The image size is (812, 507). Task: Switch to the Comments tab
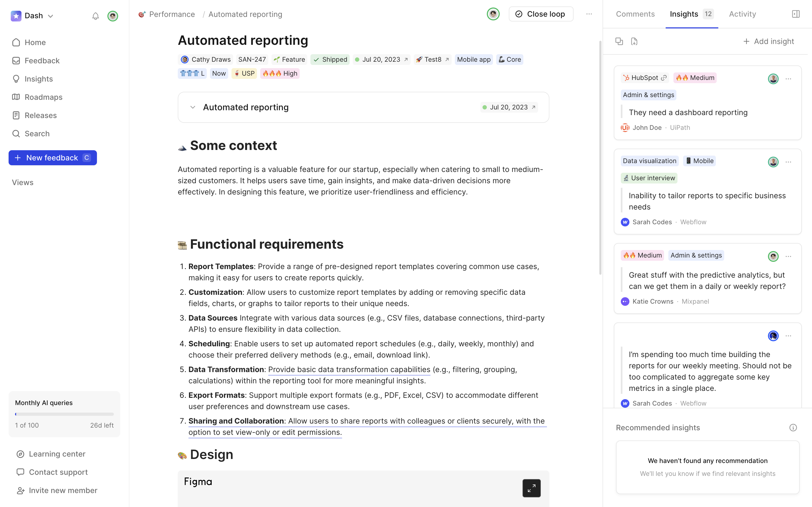[x=635, y=14]
